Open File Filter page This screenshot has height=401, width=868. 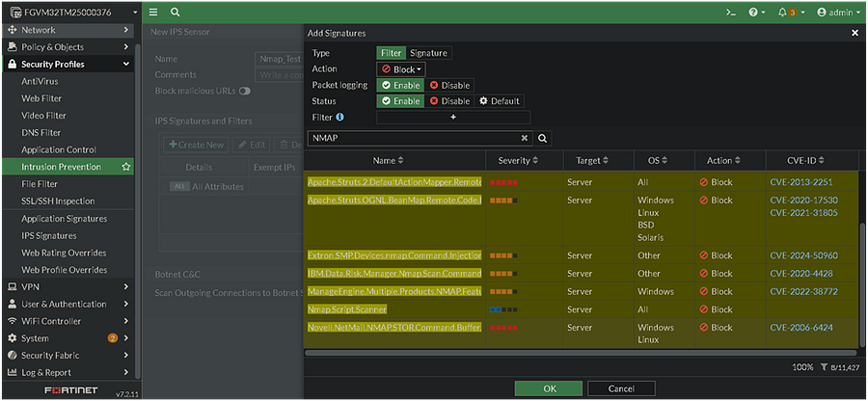pos(40,183)
